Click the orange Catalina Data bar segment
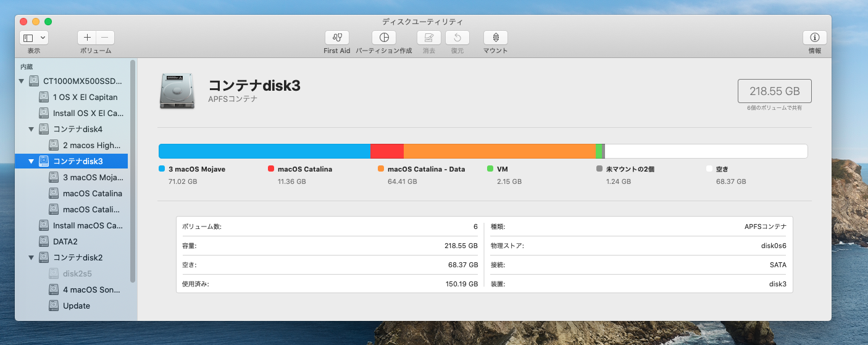The height and width of the screenshot is (345, 868). point(499,151)
